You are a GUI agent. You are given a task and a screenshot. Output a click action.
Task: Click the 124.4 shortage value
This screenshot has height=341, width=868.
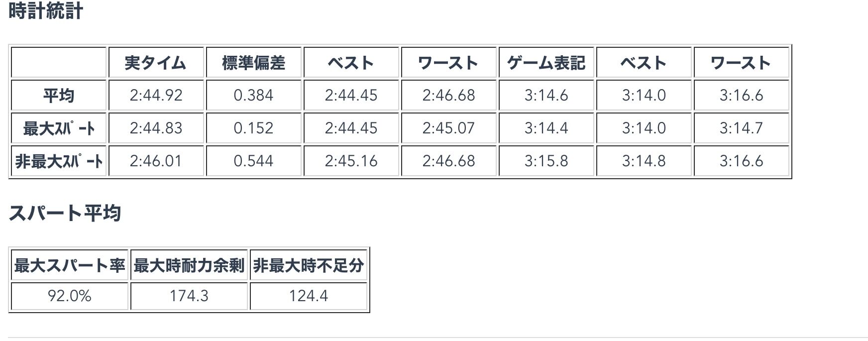point(309,296)
